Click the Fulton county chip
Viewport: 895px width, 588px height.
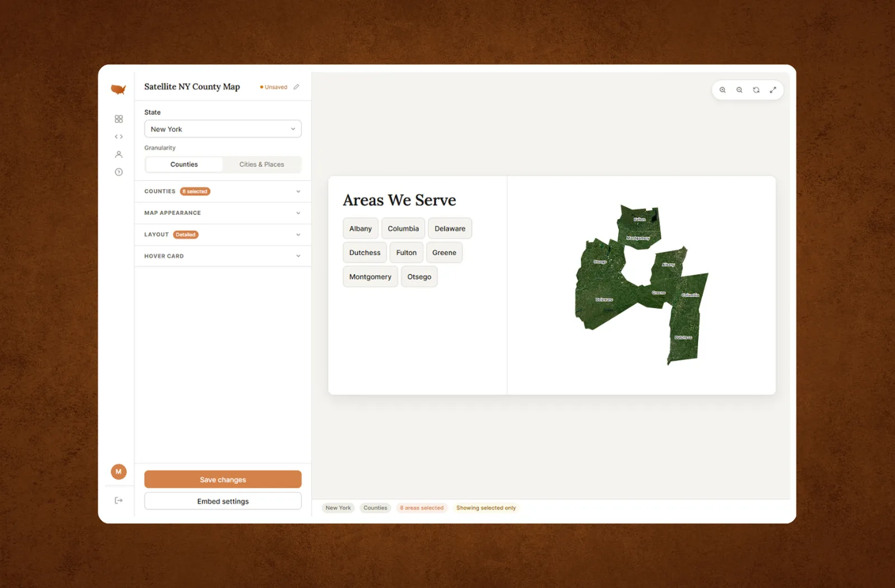[x=406, y=252]
